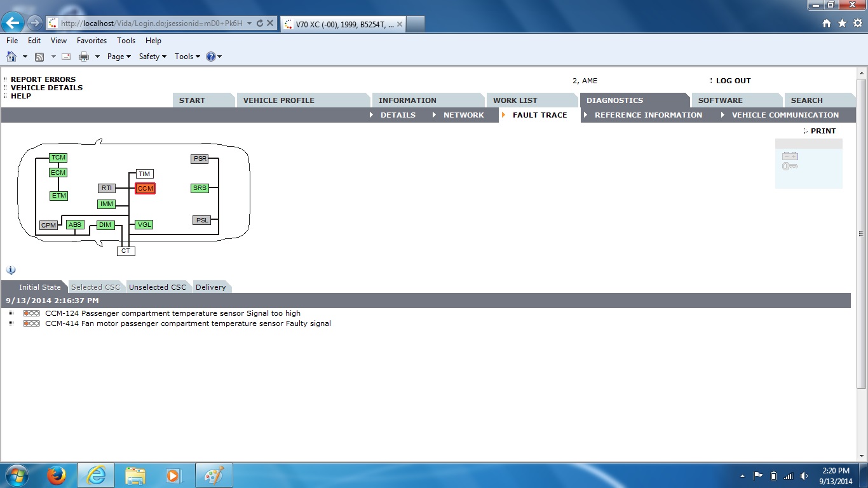Click the PRINT link
868x488 pixels.
tap(823, 131)
